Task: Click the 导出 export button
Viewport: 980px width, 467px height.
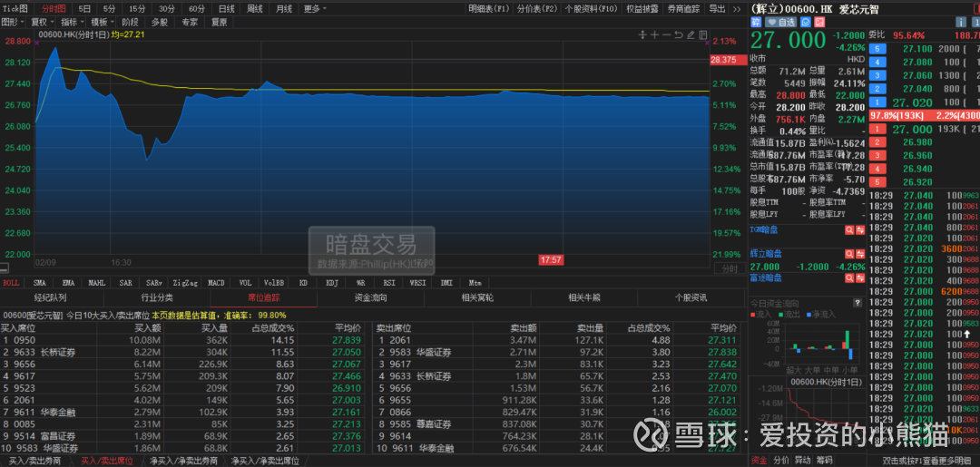Action: (718, 9)
